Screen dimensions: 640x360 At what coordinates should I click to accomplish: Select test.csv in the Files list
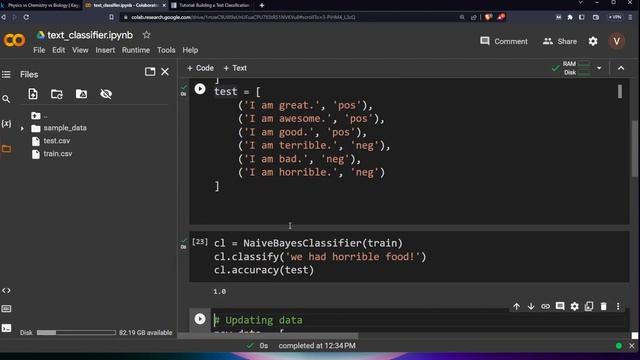(56, 141)
